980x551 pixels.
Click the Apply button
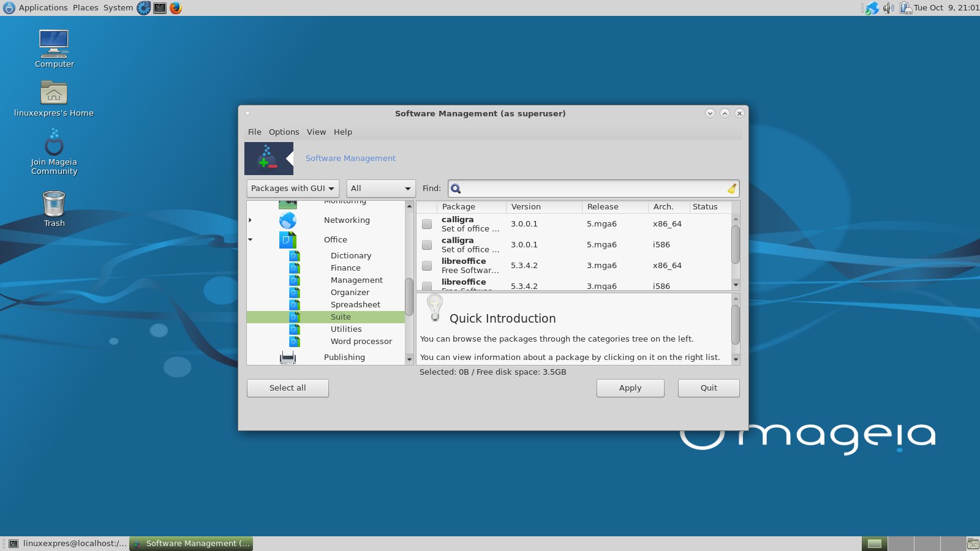pos(630,388)
